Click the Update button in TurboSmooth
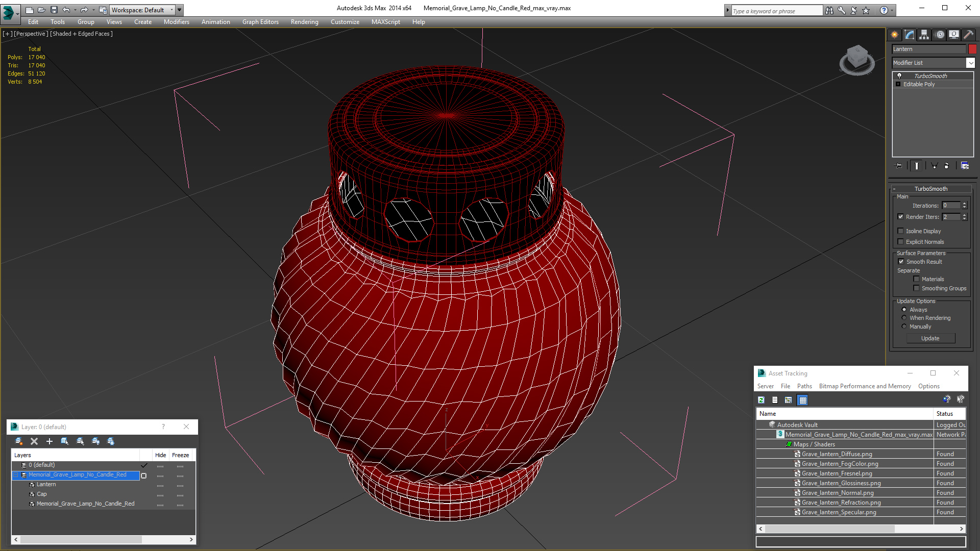 coord(930,338)
